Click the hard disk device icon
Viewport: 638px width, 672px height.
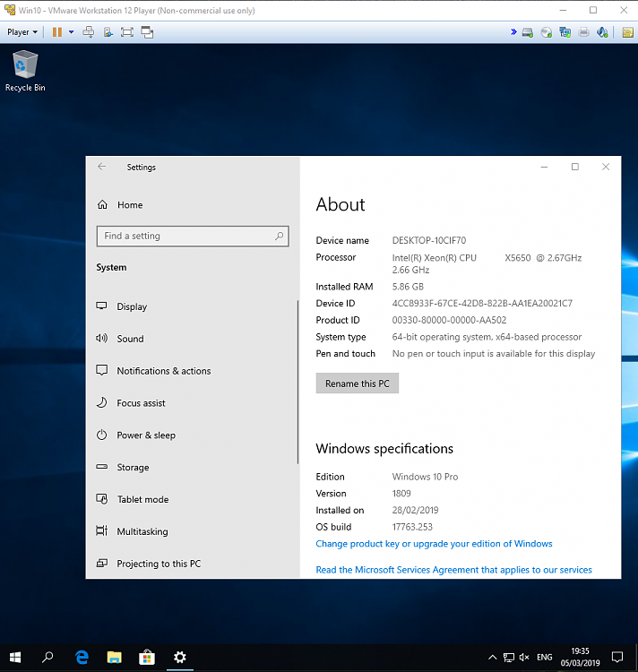[528, 32]
